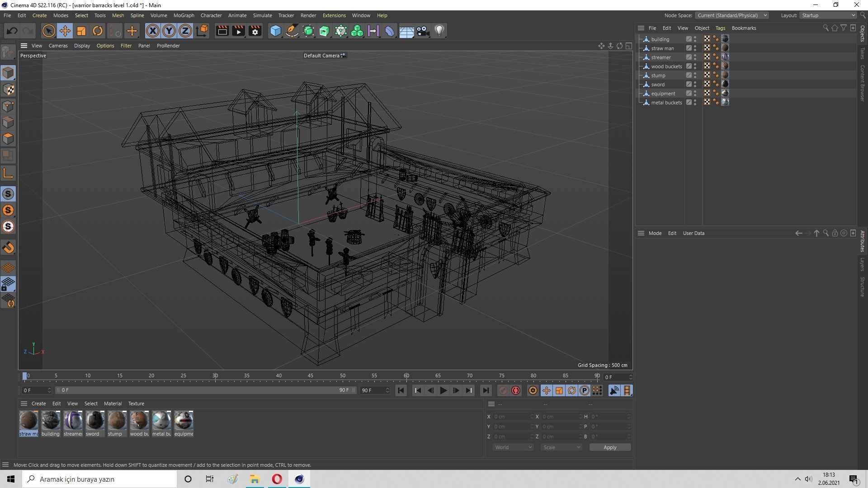Open Edit Render Settings gear clapperboard
868x488 pixels.
[x=255, y=31]
